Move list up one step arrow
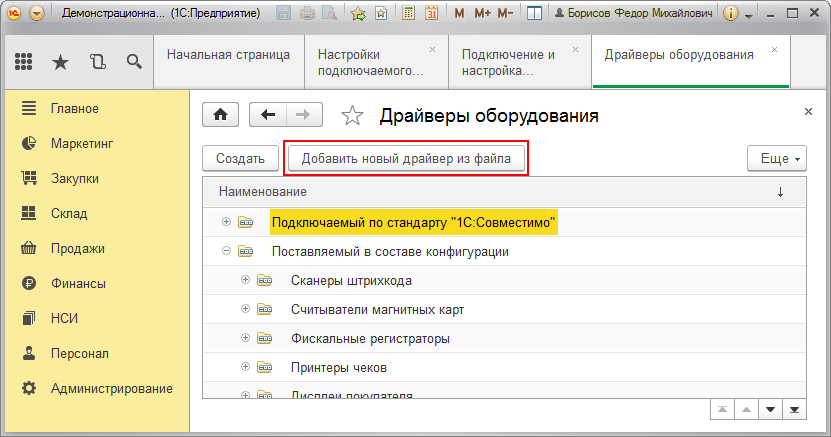831x437 pixels. [746, 409]
